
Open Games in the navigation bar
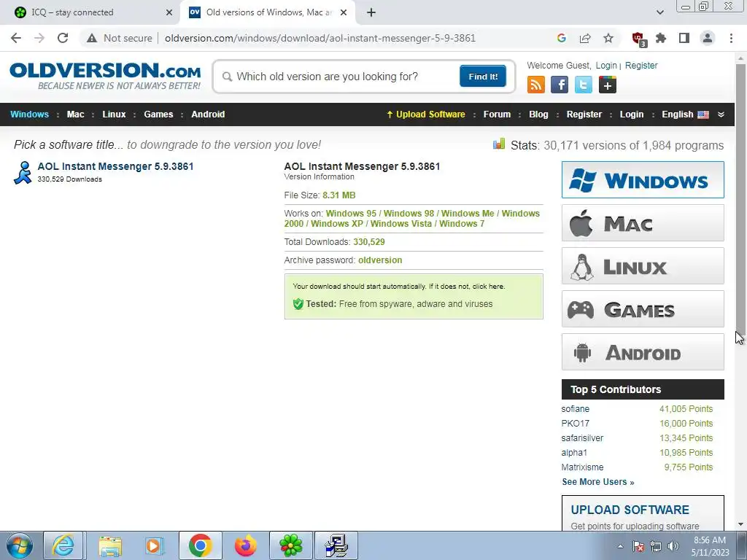[158, 114]
